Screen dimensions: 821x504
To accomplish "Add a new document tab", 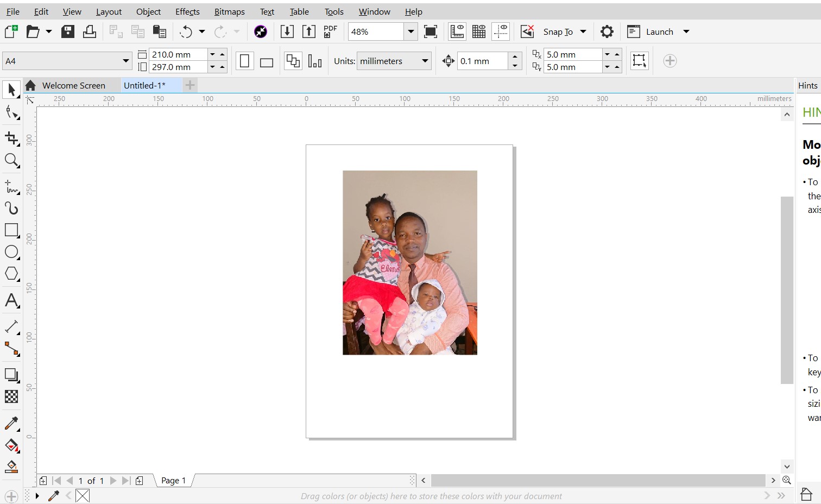I will click(190, 85).
